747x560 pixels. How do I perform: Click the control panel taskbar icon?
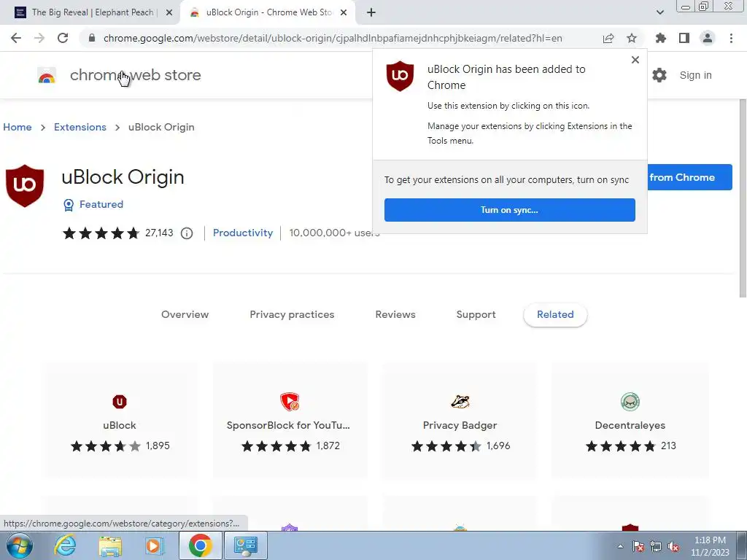[x=245, y=545]
